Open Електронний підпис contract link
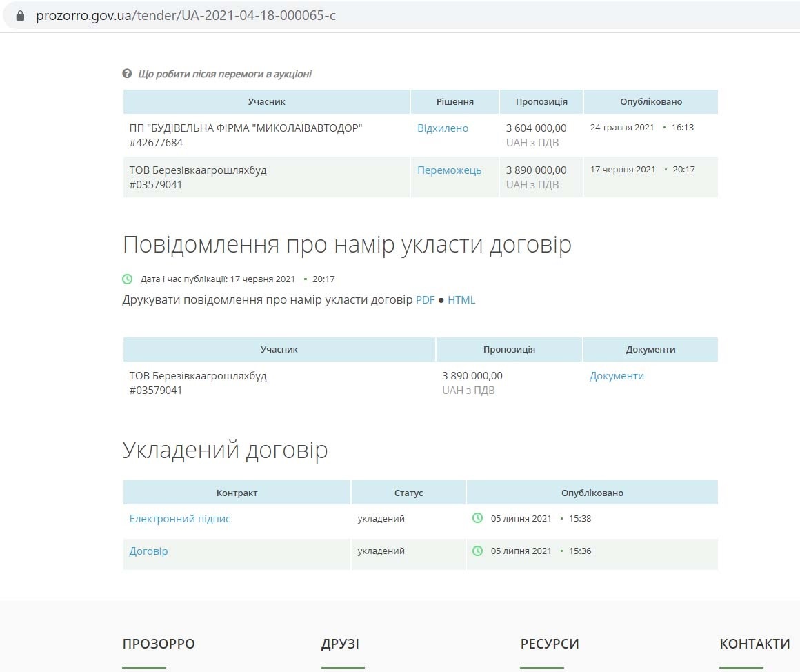The width and height of the screenshot is (800, 672). coord(179,518)
